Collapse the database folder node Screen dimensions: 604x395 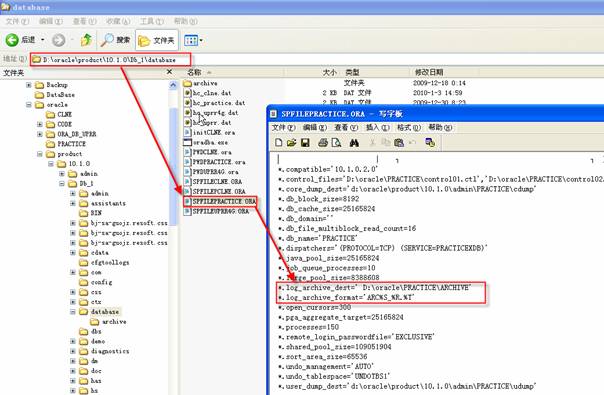[73, 312]
